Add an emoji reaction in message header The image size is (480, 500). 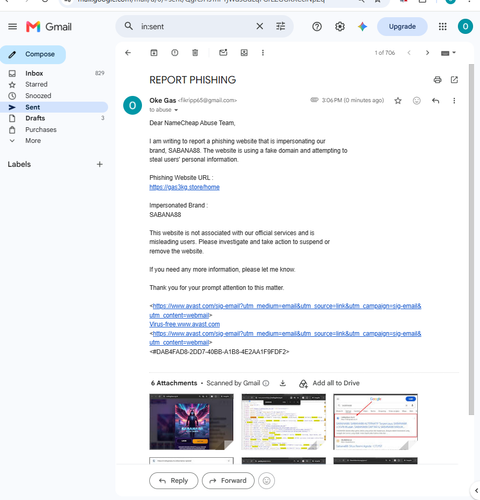tap(416, 101)
